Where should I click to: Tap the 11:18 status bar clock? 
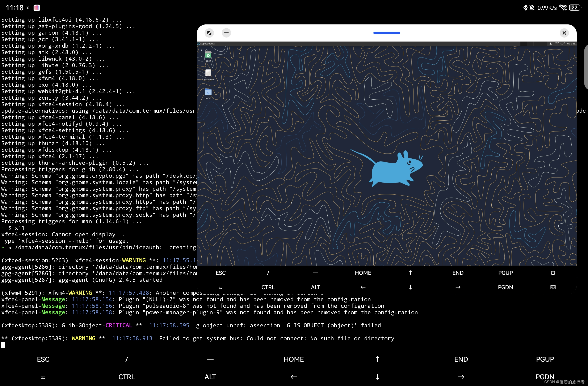[14, 8]
